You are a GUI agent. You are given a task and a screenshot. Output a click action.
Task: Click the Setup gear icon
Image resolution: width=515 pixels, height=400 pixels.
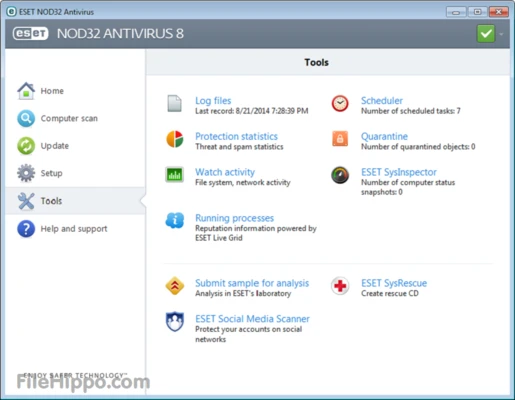[26, 173]
